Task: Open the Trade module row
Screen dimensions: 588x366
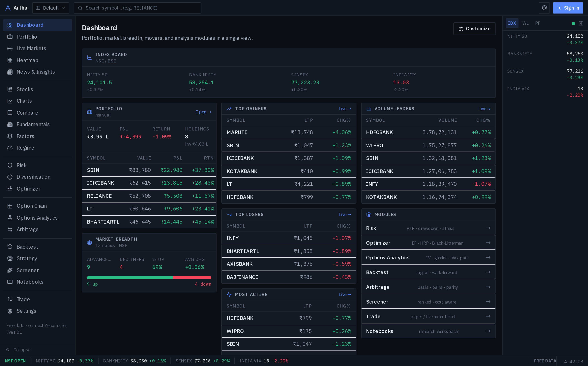Action: (x=428, y=317)
